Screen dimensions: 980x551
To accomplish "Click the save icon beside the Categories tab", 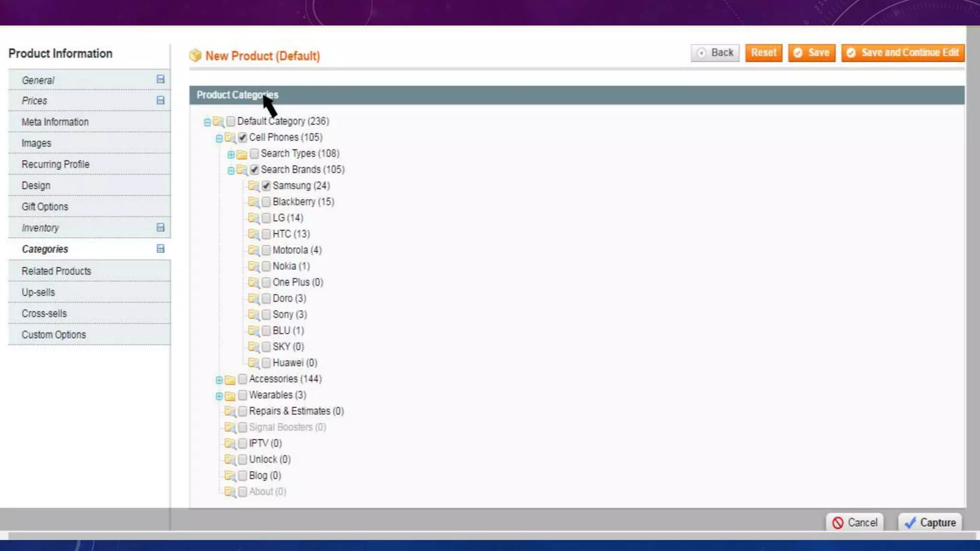I will coord(160,249).
